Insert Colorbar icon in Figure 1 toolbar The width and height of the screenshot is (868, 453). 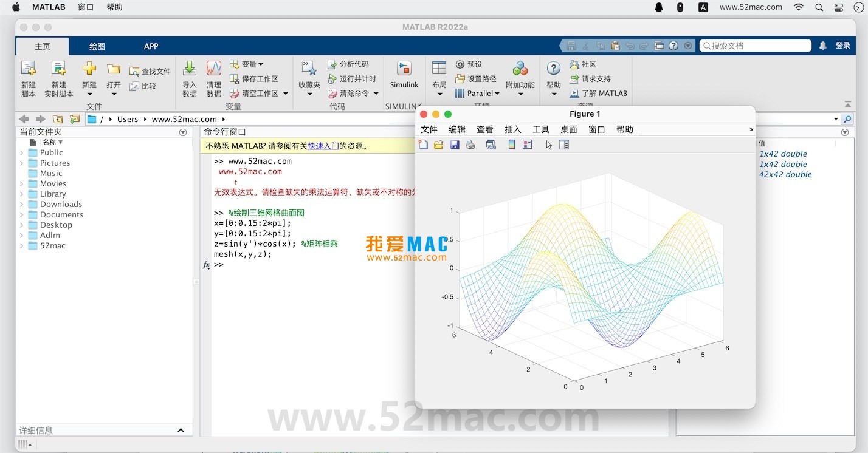click(512, 145)
